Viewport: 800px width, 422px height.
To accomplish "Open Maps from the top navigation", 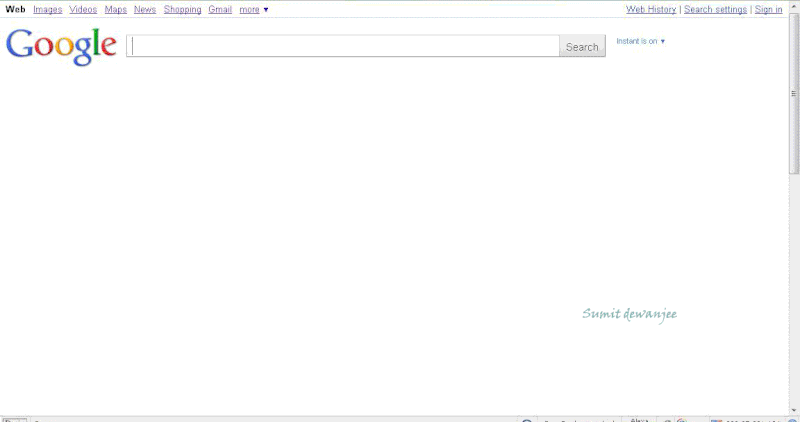I will coord(115,9).
